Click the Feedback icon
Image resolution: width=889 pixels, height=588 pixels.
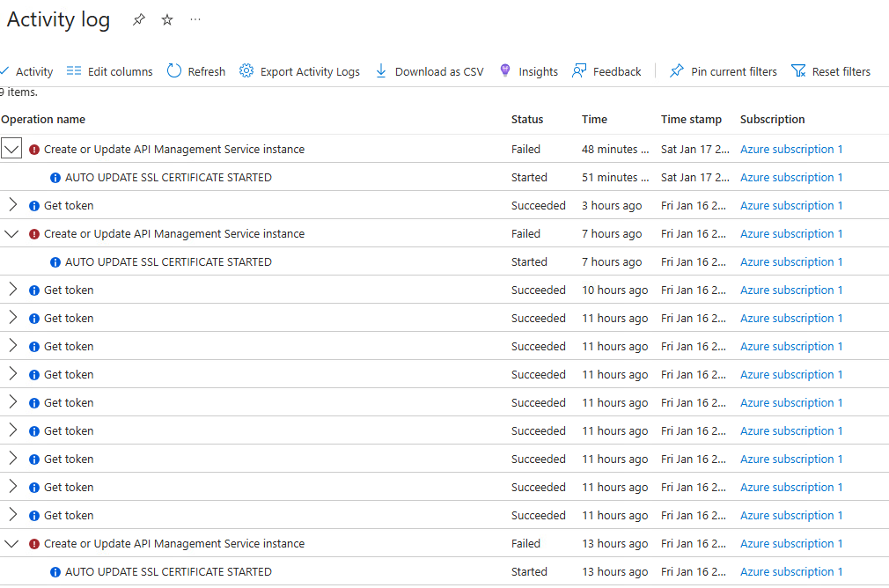point(579,71)
